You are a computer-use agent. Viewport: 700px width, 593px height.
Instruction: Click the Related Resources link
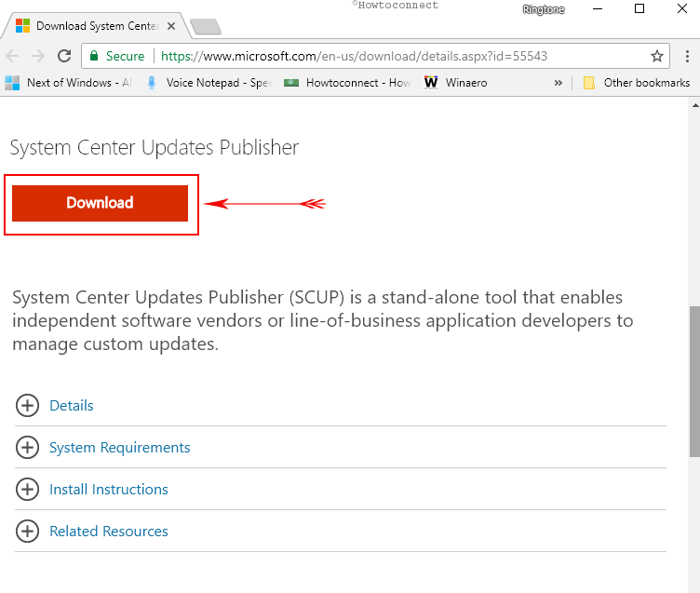pyautogui.click(x=109, y=532)
